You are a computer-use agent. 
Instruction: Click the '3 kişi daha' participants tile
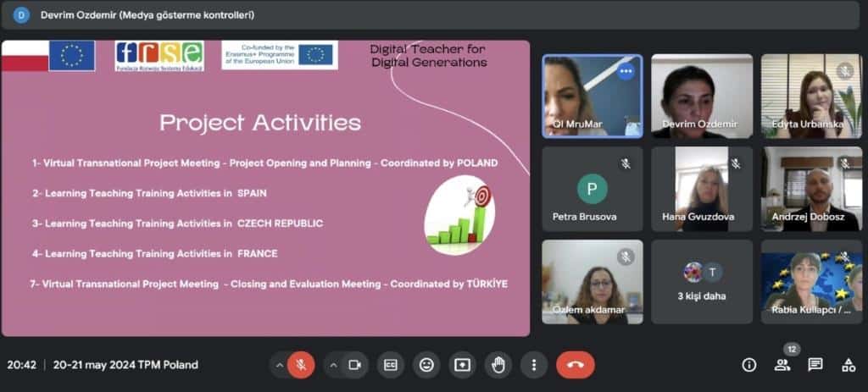point(702,282)
